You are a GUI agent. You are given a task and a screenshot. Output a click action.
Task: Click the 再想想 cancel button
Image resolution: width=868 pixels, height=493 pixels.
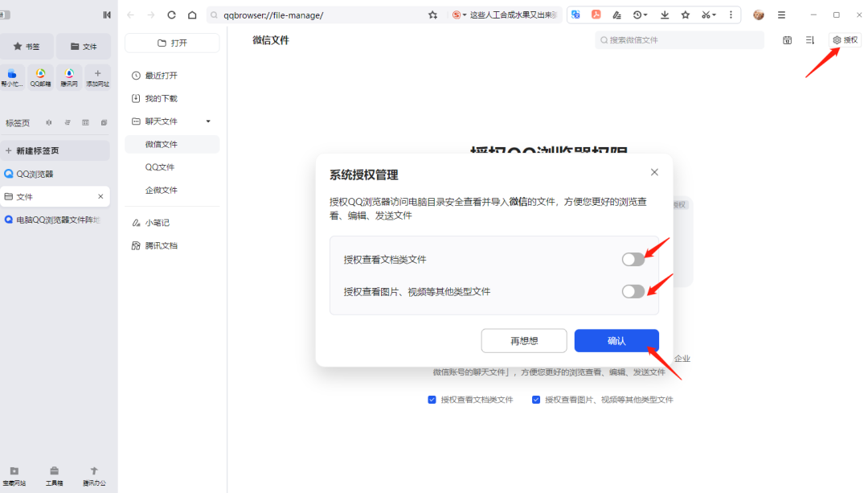pyautogui.click(x=524, y=341)
